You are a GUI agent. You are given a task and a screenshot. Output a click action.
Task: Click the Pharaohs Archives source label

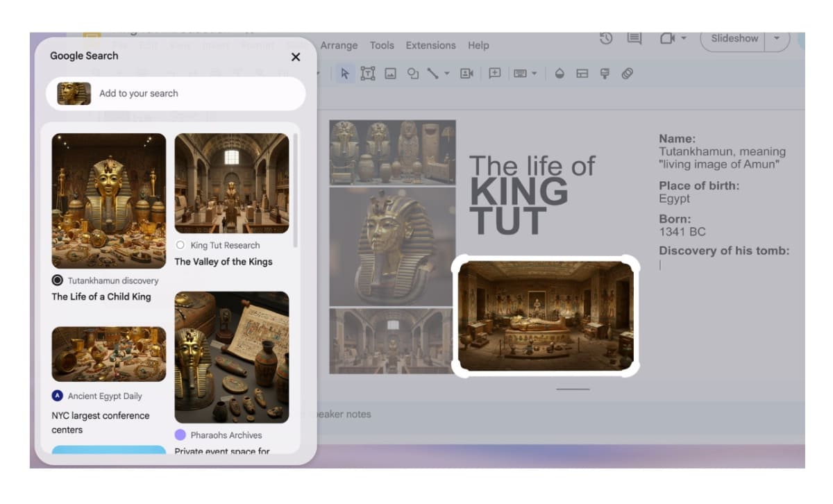226,435
